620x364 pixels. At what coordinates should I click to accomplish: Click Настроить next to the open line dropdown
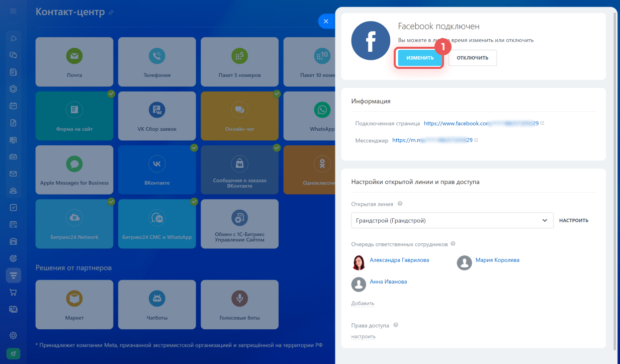coord(574,220)
